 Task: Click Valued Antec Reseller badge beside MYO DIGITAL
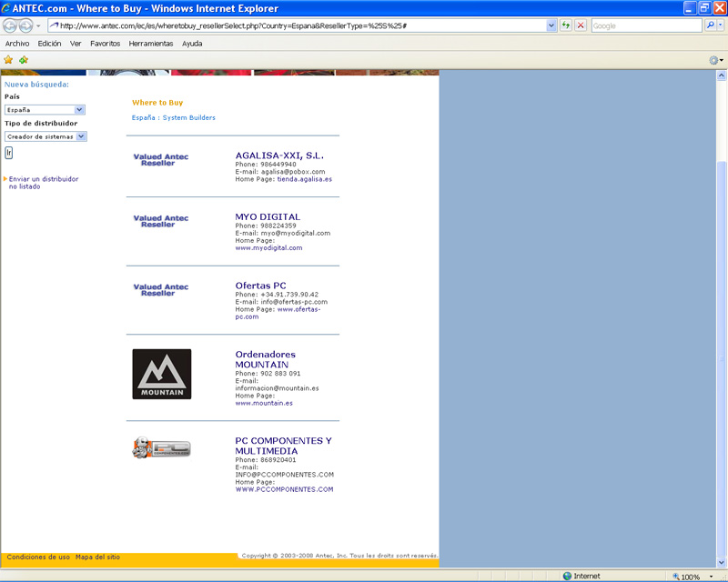pyautogui.click(x=161, y=221)
